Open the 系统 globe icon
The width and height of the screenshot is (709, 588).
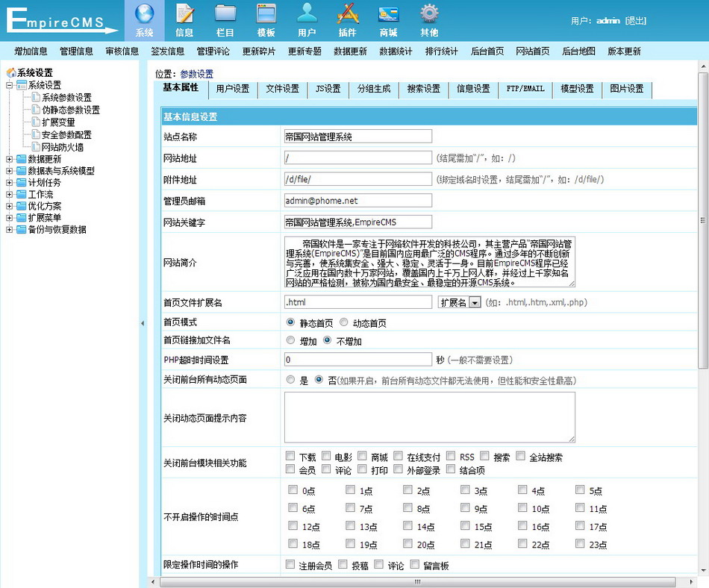click(144, 13)
